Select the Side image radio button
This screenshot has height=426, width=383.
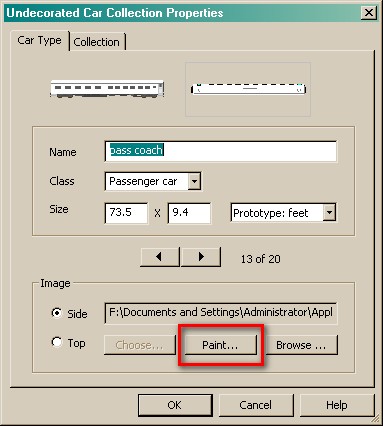click(57, 313)
